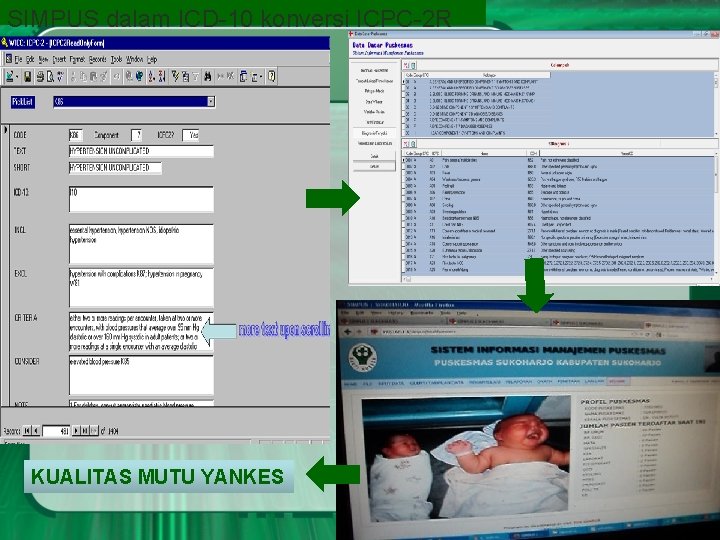Image resolution: width=720 pixels, height=540 pixels.
Task: Open the View mode button in Access toolbar
Action: tap(10, 76)
